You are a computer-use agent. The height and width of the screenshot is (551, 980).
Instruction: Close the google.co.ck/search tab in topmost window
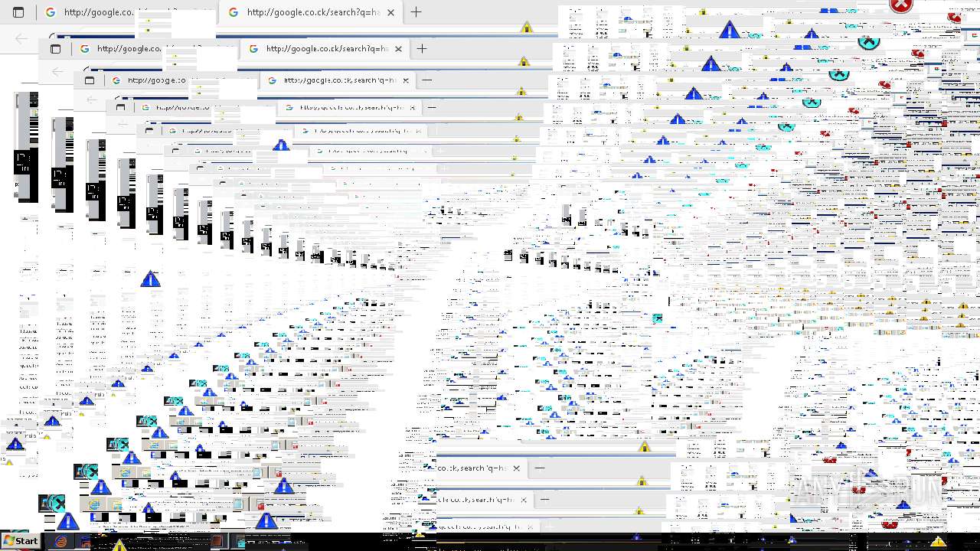click(x=391, y=12)
